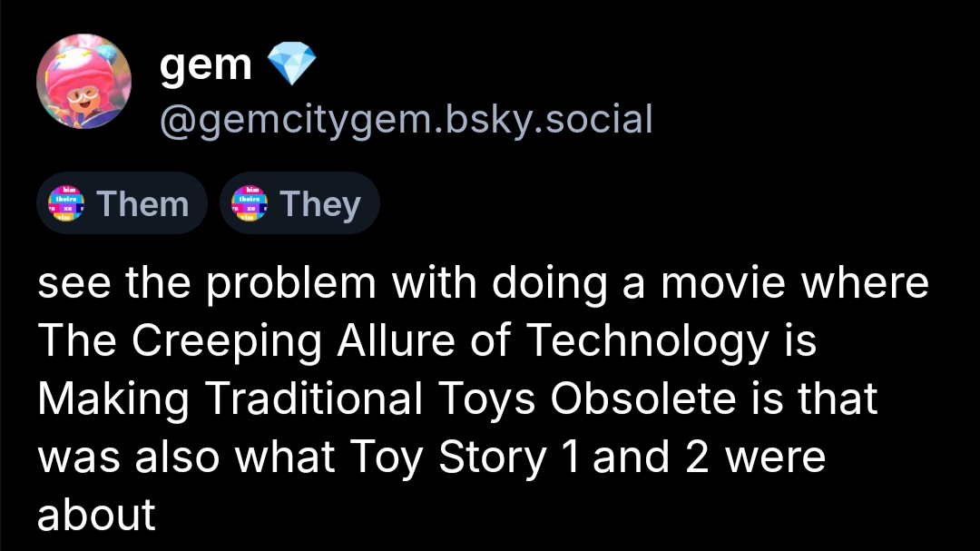Click the post's first line starting "see the problem"
Screen dimensions: 980x551
click(483, 284)
